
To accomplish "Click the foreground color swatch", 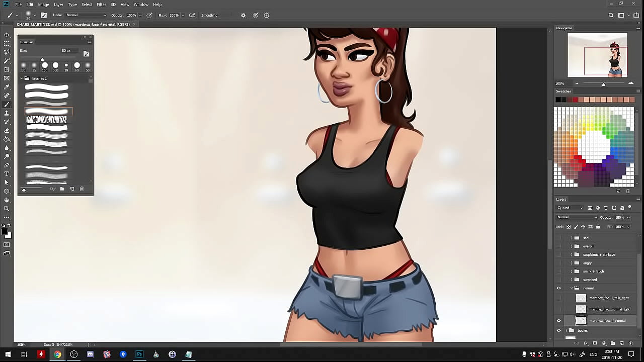I will point(5,232).
